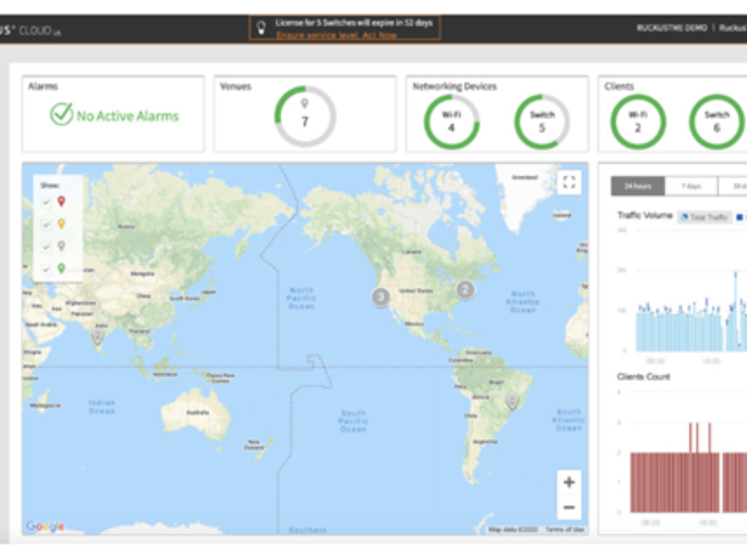Disable the green pin filter checkbox
The height and width of the screenshot is (560, 747).
46,269
